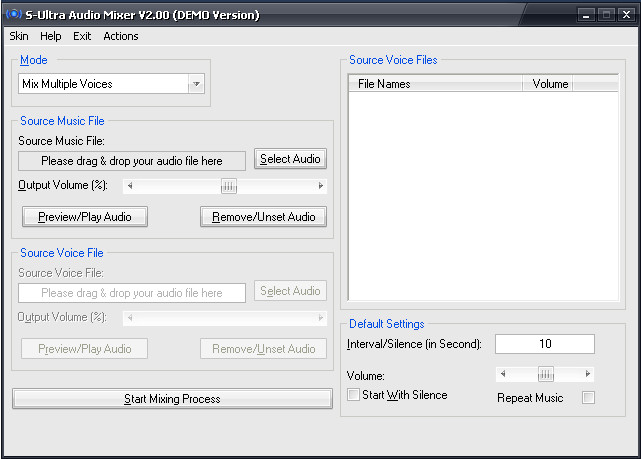Image resolution: width=641 pixels, height=459 pixels.
Task: Open the Actions menu
Action: point(121,36)
